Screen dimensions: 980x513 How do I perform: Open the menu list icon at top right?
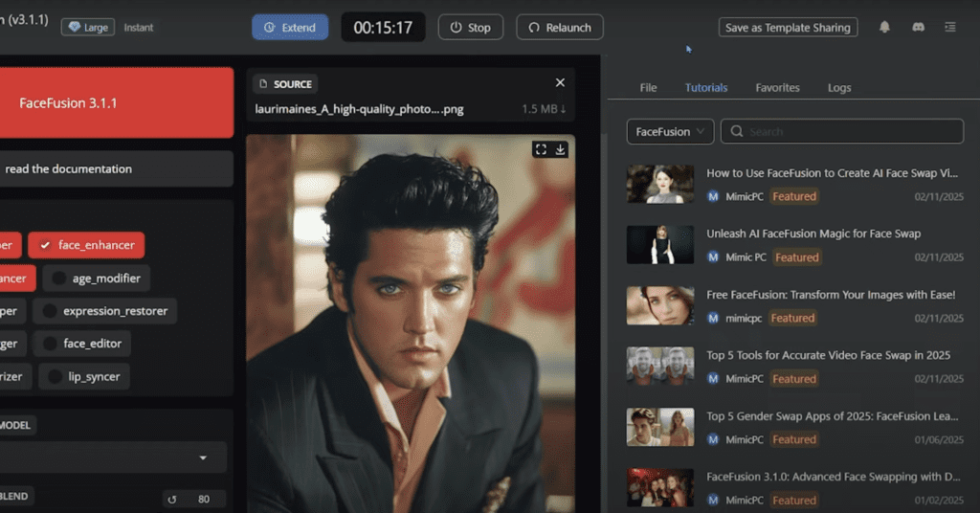click(950, 28)
